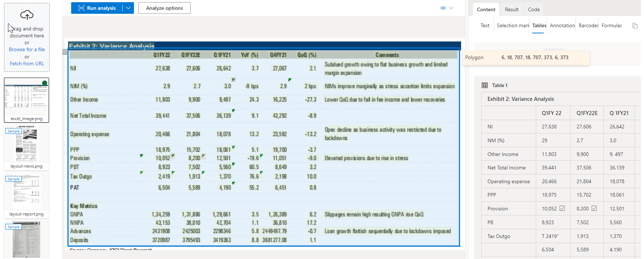Click the Q1FY22E column header in results
The width and height of the screenshot is (644, 259).
coord(587,113)
